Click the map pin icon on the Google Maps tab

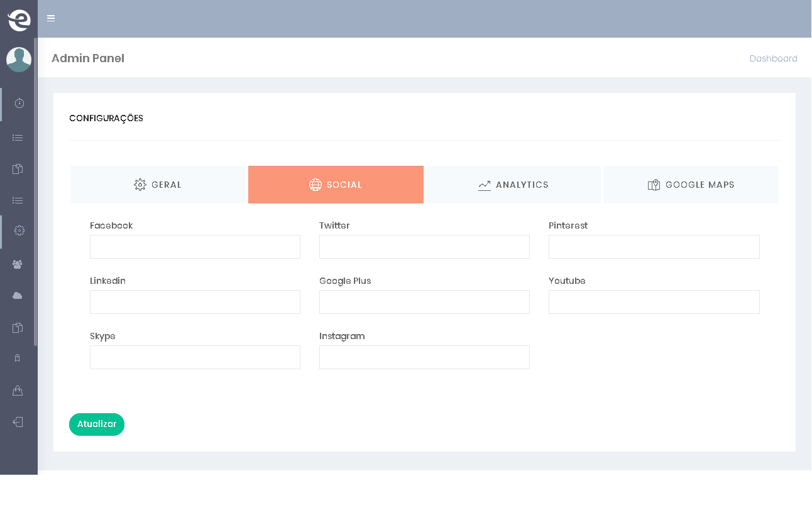click(654, 185)
